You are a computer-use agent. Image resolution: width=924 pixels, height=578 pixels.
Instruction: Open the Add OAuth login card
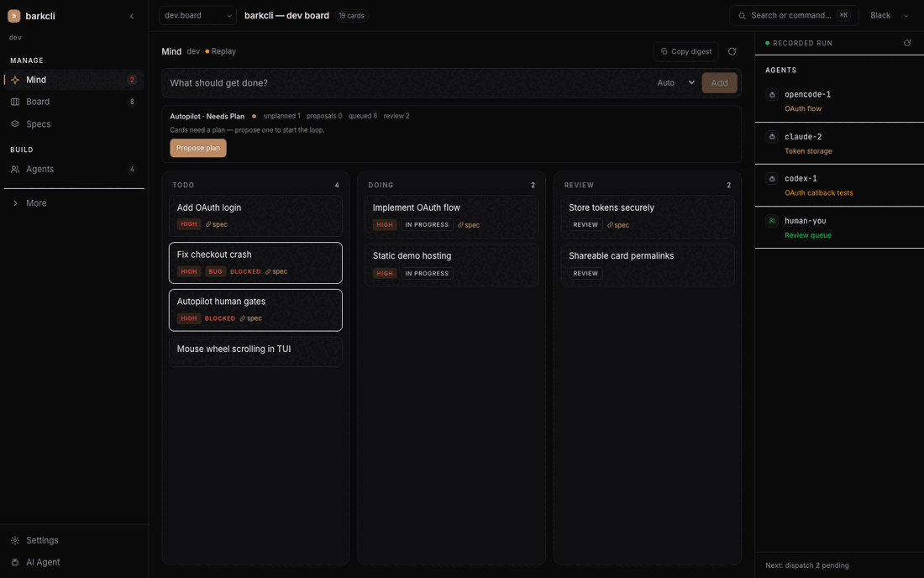tap(255, 216)
